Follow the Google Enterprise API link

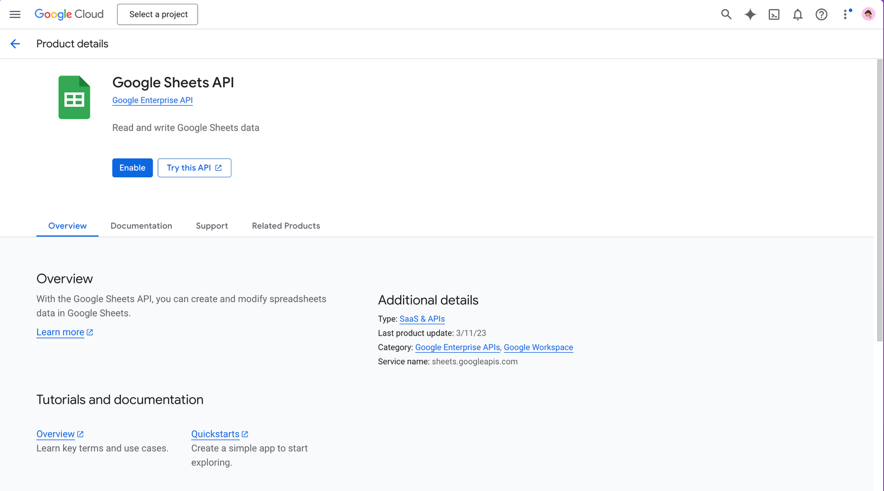point(152,101)
